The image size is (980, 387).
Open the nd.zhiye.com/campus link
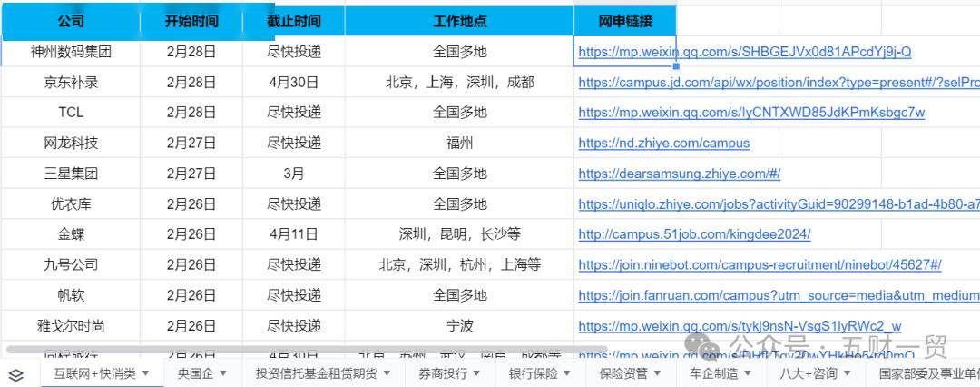coord(663,144)
